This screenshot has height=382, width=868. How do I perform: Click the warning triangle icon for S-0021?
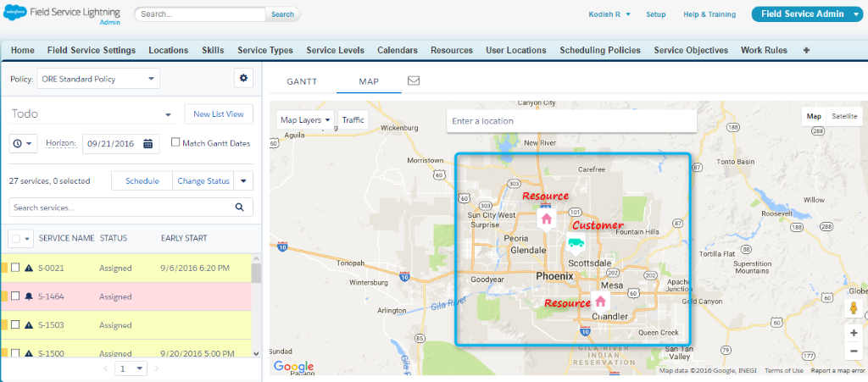point(29,269)
